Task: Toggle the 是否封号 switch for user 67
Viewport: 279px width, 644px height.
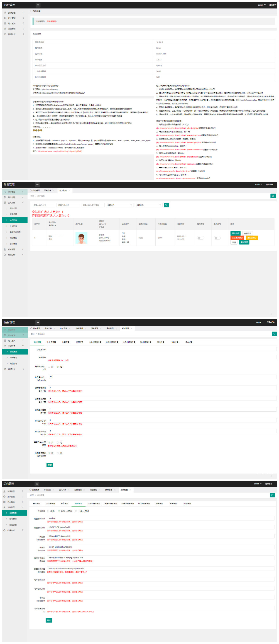Action: [x=217, y=238]
